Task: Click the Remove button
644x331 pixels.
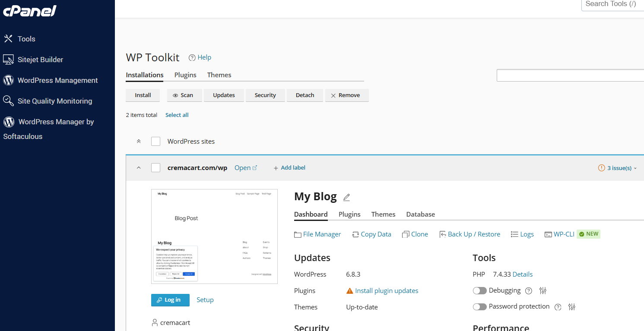Action: point(347,95)
